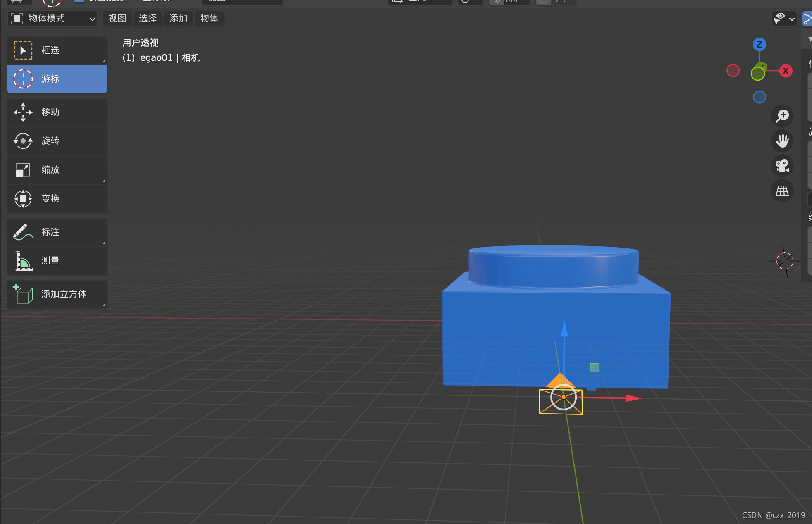Open the viewport visibility eye dropdown

pos(784,19)
